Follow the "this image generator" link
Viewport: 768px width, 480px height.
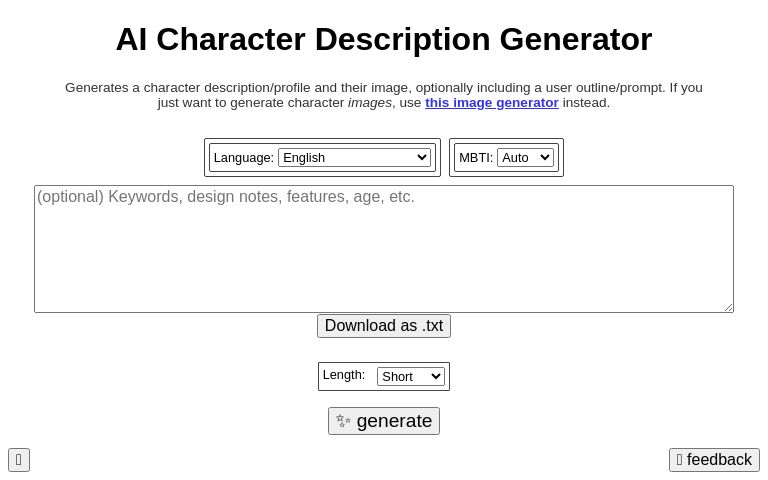[491, 102]
